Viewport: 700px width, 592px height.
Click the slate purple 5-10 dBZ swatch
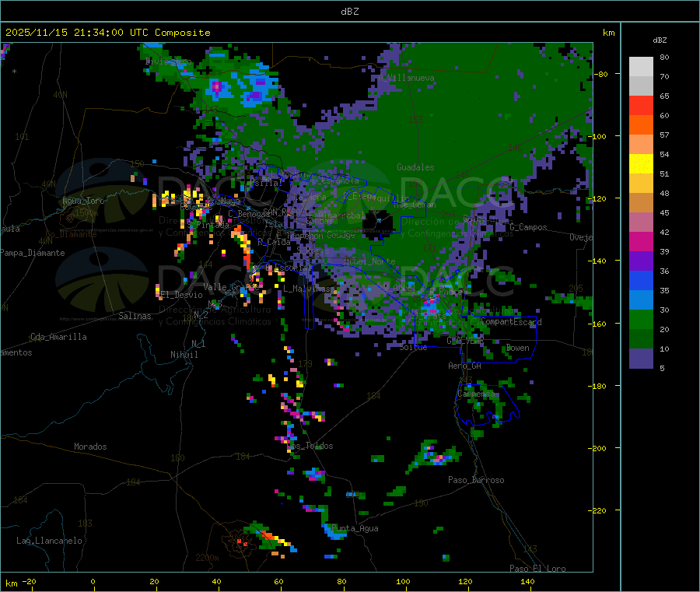pyautogui.click(x=641, y=358)
